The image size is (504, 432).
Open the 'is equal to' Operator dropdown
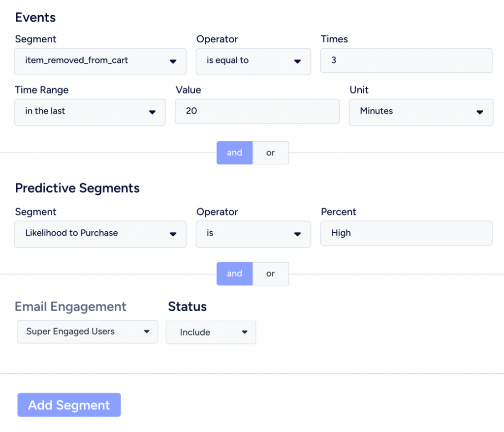pyautogui.click(x=253, y=62)
